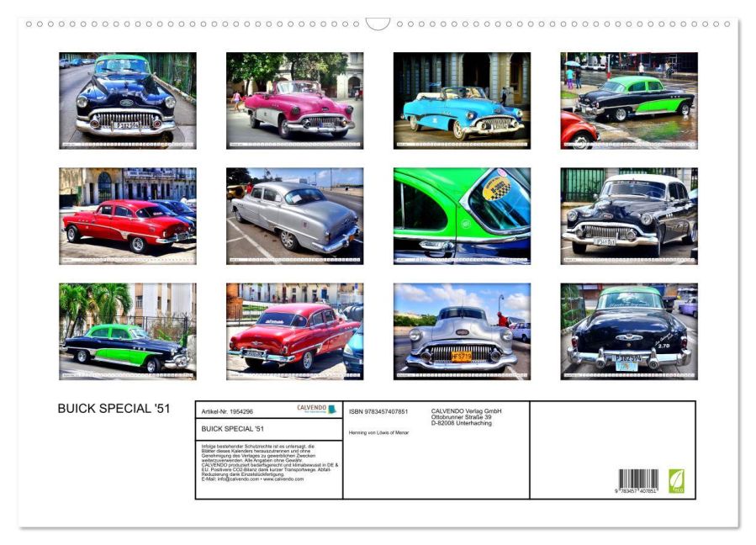Screen dimensions: 756x545
Task: Click the calendar hanging hook notch
Action: 378,24
